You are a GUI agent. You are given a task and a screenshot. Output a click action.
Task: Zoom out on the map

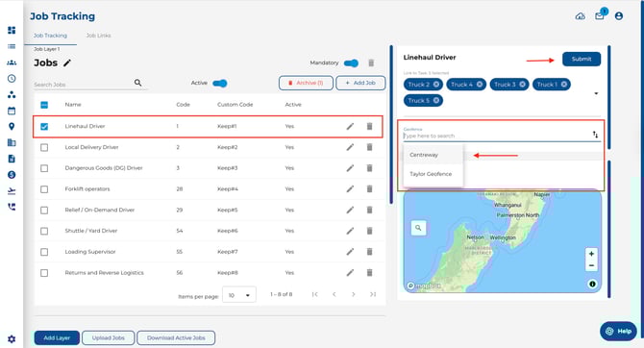coord(591,265)
